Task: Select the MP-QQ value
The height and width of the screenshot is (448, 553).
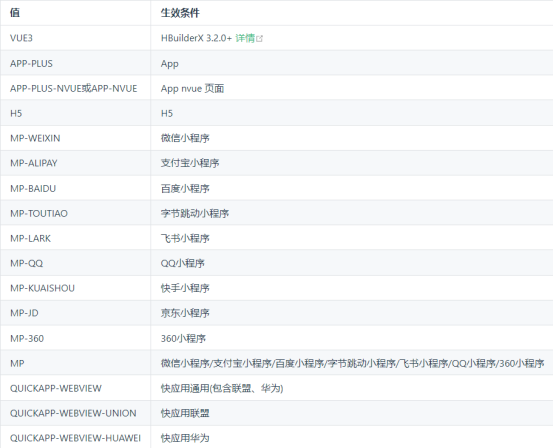Action: 26,264
